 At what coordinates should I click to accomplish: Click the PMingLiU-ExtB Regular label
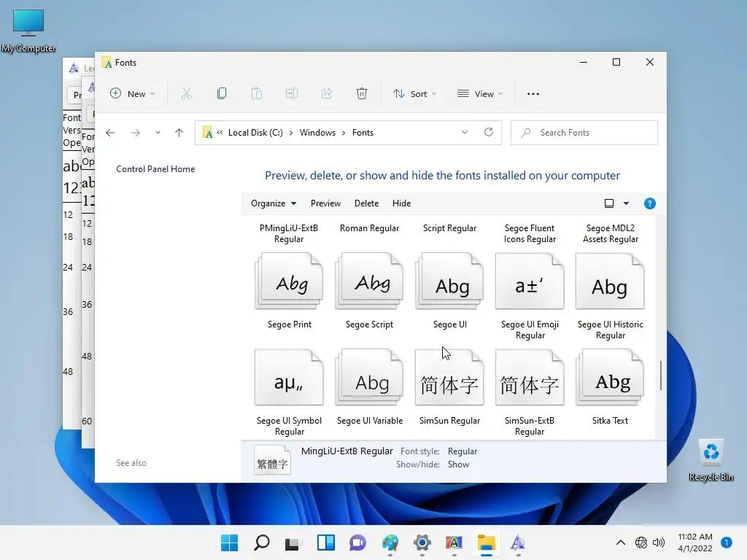coord(289,233)
